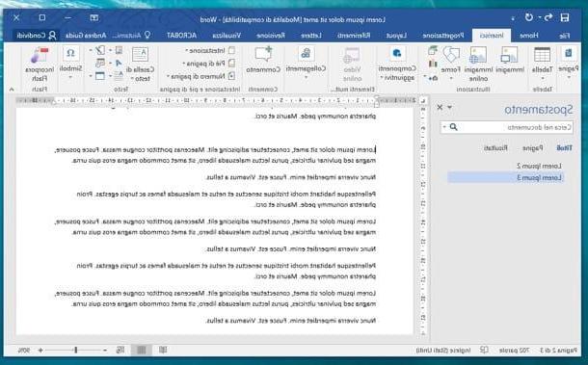The width and height of the screenshot is (588, 365).
Task: Click the Oggetto window icon in Testo group
Action: click(100, 76)
